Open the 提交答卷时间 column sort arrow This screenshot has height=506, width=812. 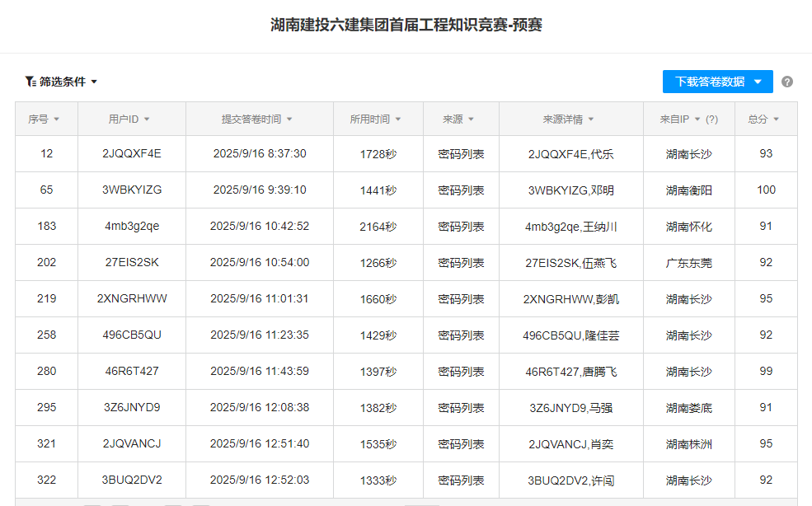289,119
